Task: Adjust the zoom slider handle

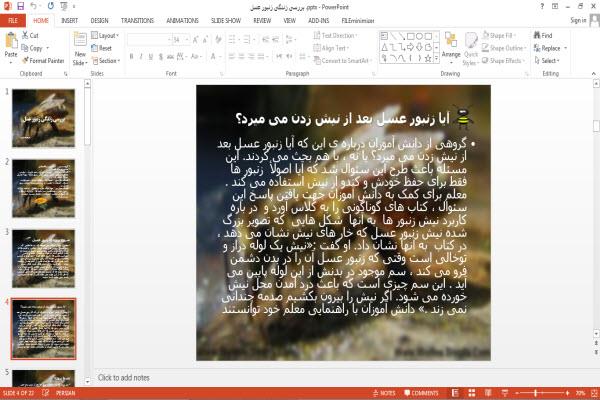Action: pos(536,393)
